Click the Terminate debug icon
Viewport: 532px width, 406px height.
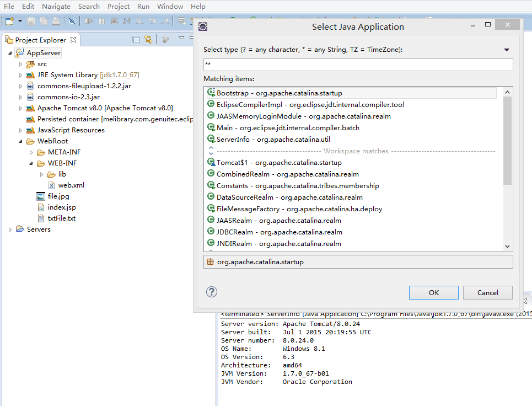click(114, 21)
